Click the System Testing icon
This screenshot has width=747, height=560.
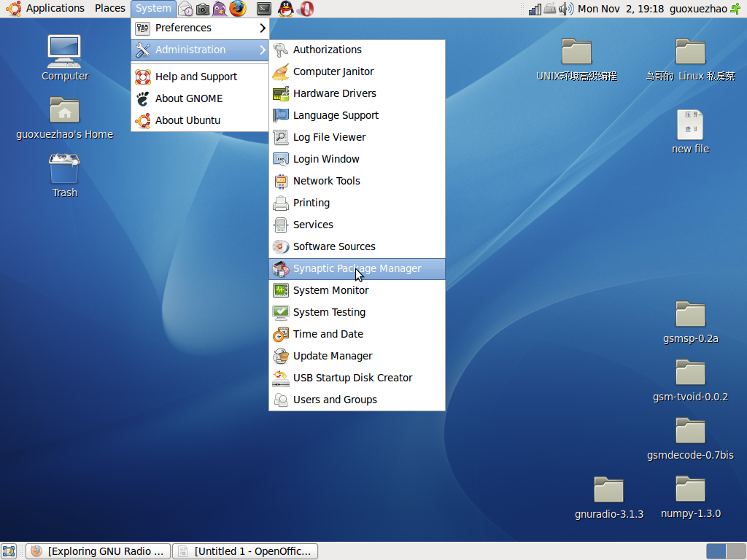(x=281, y=312)
